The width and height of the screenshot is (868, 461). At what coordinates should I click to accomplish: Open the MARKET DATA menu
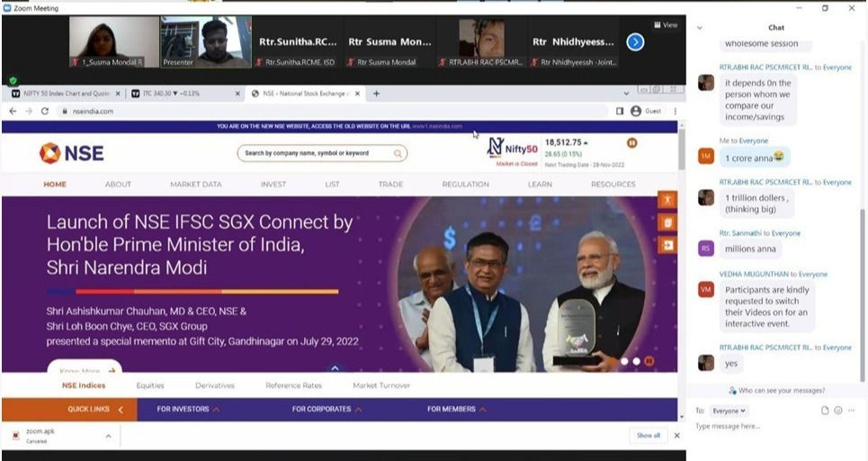[x=196, y=184]
